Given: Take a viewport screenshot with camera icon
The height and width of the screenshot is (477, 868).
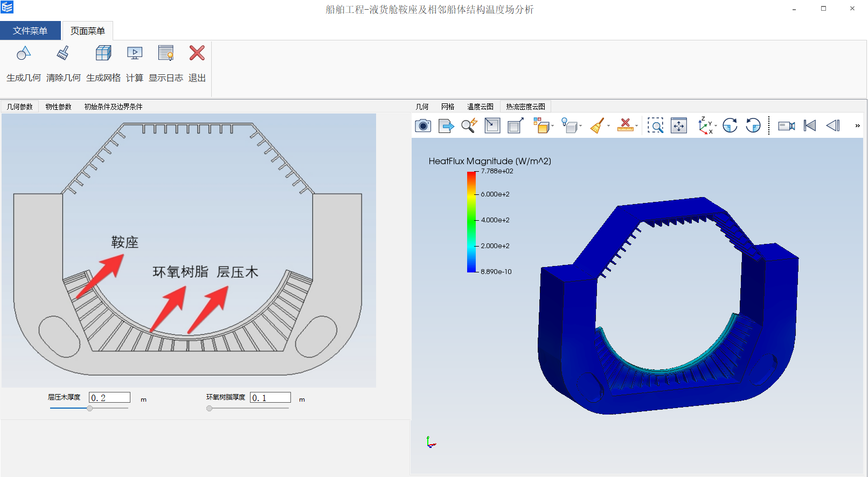Looking at the screenshot, I should click(x=423, y=125).
